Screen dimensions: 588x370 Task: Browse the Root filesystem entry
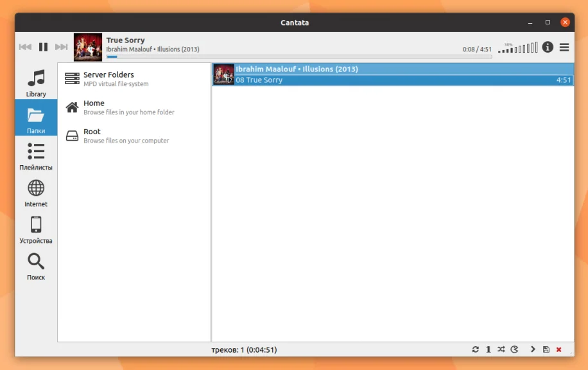(x=134, y=136)
